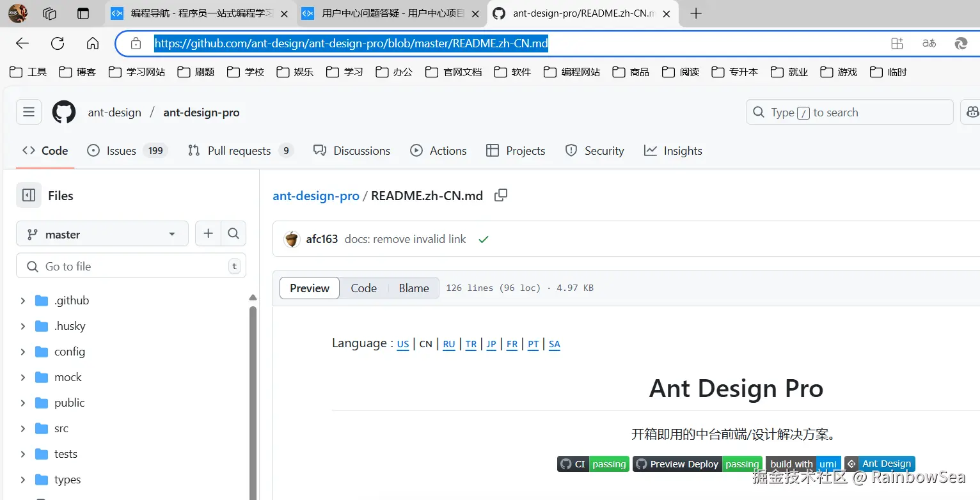The height and width of the screenshot is (500, 980).
Task: Search this repository with magnifier icon
Action: [x=233, y=234]
